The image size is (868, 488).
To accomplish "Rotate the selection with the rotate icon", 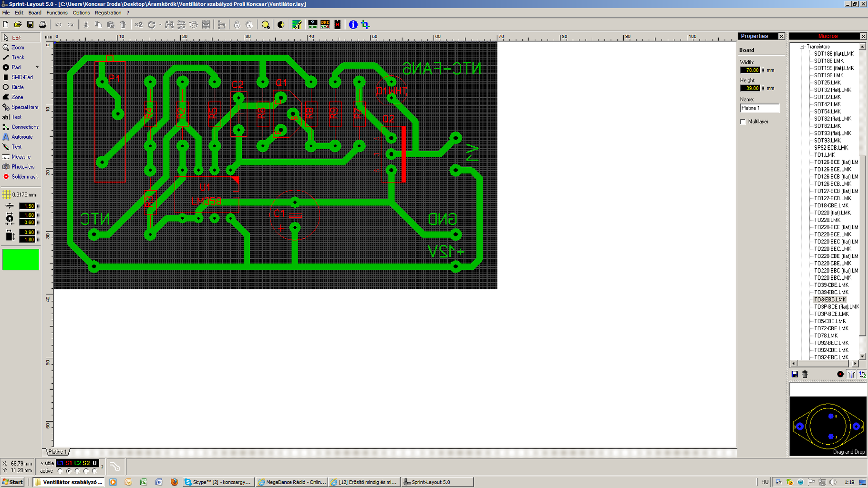I will [152, 25].
